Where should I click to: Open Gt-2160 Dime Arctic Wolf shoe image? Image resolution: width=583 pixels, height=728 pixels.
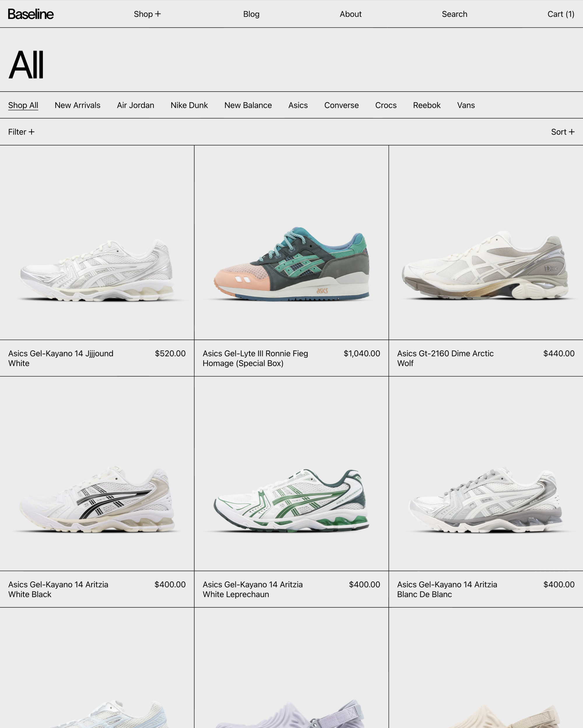(x=486, y=242)
